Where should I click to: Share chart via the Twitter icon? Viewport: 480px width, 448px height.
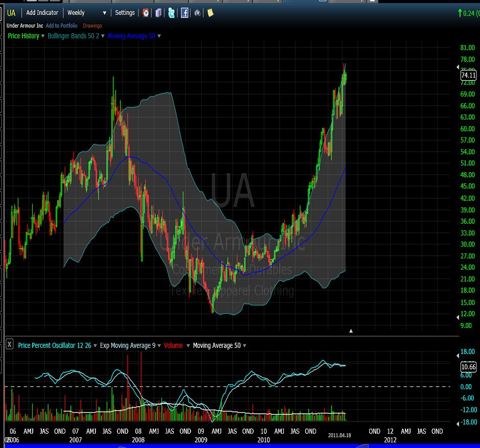[x=172, y=13]
